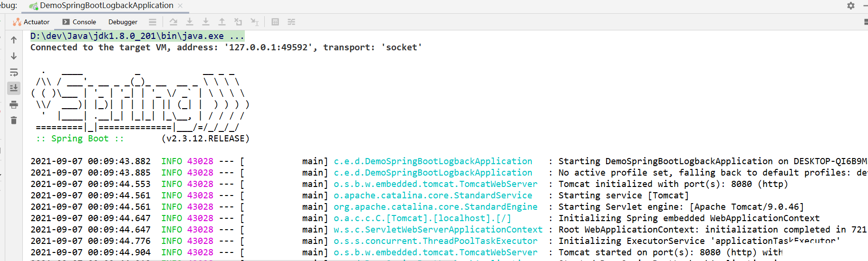868x261 pixels.
Task: Switch to the Console tab
Action: coord(79,22)
